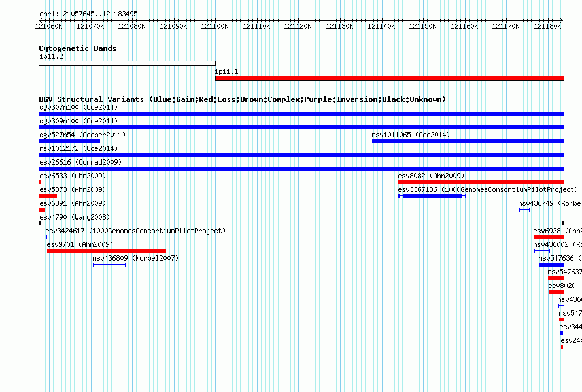Open the esv8082 (Ahn2009) variant label
The image size is (582, 392).
point(431,176)
